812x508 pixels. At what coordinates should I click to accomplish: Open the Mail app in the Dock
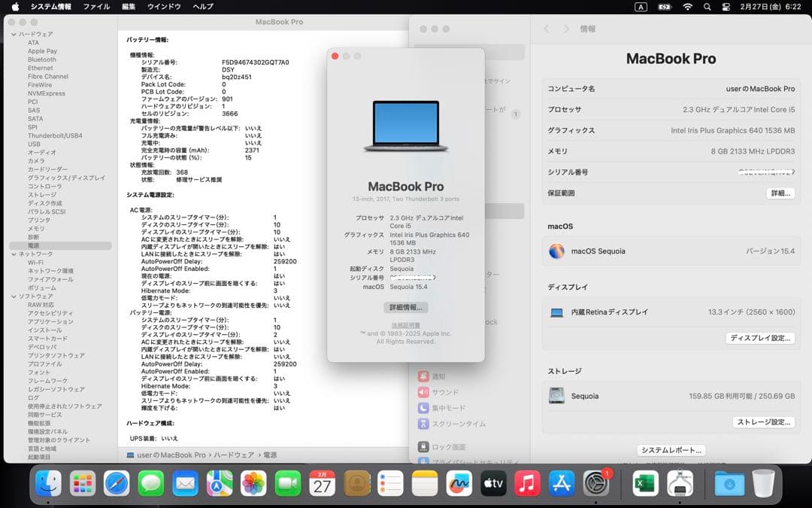coord(186,484)
